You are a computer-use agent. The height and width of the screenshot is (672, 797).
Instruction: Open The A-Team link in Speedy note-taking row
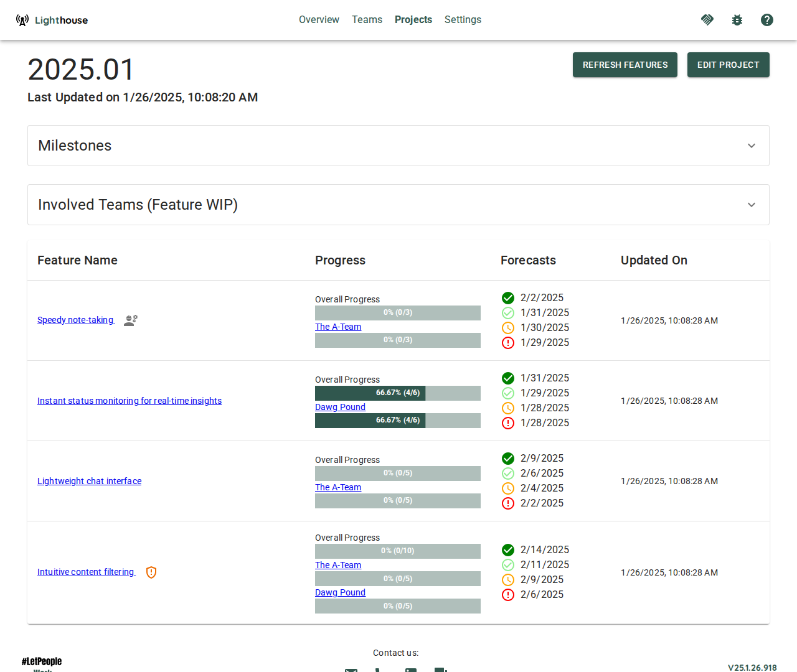pyautogui.click(x=338, y=327)
